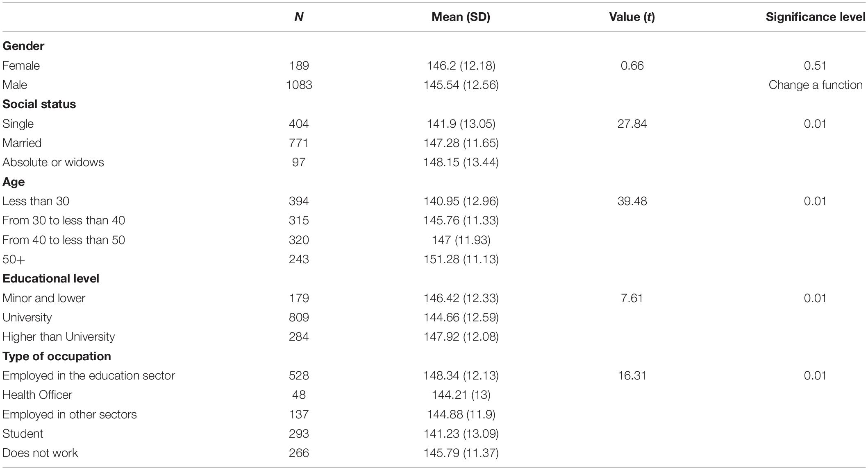
Task: Click 'Higher than University' row label
Action: 59,337
